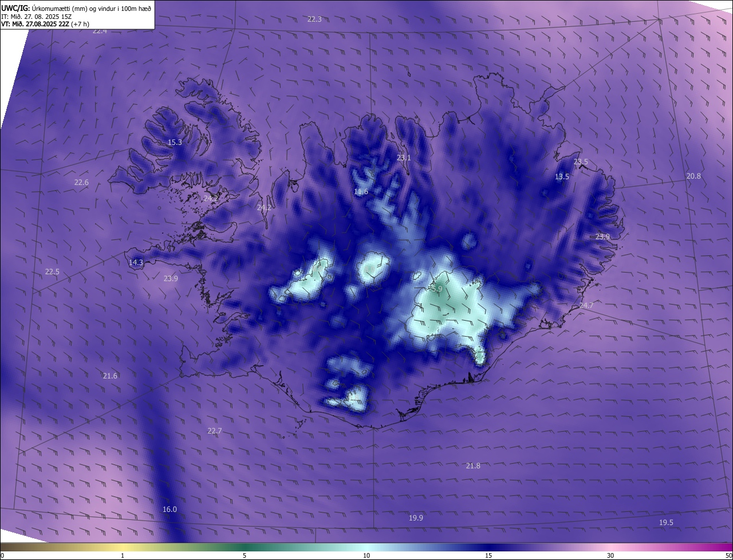Click the 23.5 value label
The width and height of the screenshot is (733, 560).
pyautogui.click(x=581, y=161)
